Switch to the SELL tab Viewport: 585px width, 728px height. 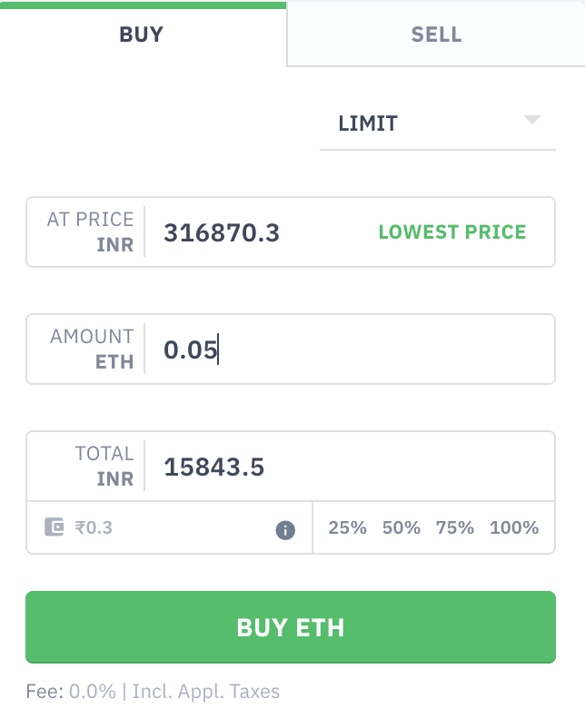point(436,35)
